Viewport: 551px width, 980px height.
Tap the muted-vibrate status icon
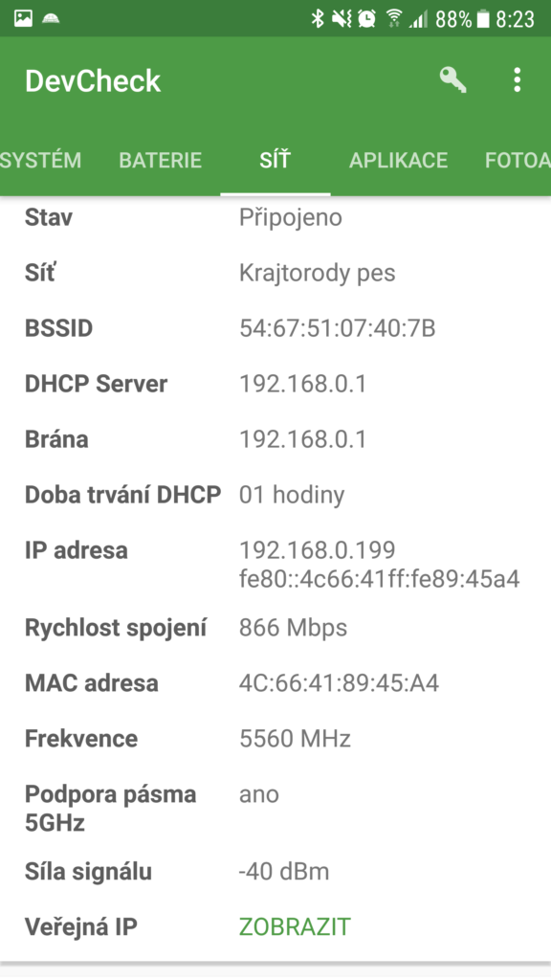coord(342,19)
